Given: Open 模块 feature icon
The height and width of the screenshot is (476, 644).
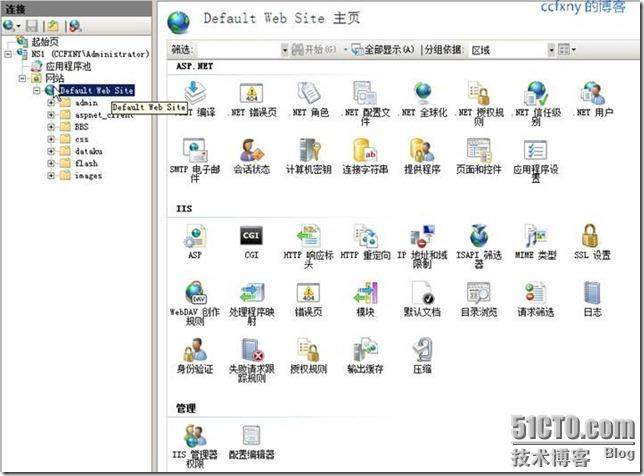Looking at the screenshot, I should coord(365,299).
